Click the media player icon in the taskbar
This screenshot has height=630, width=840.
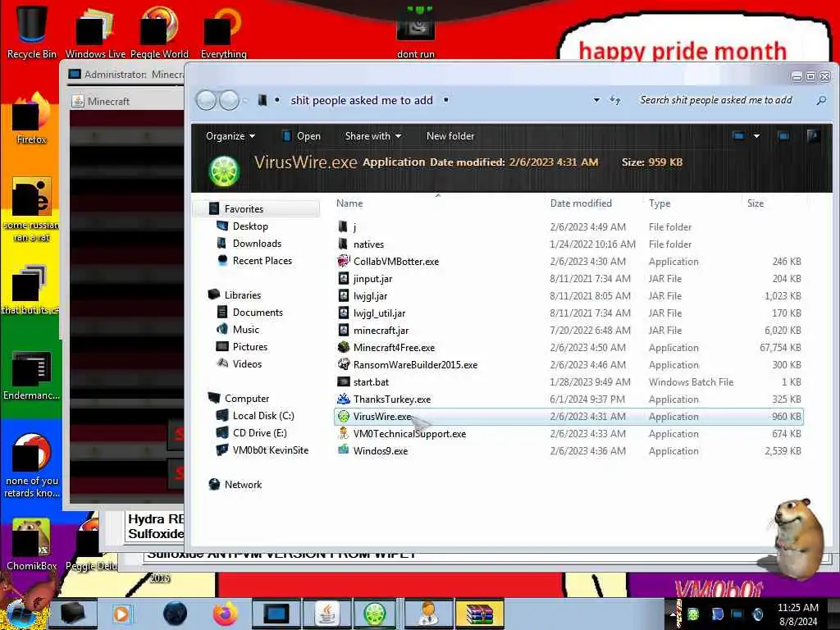[x=121, y=614]
